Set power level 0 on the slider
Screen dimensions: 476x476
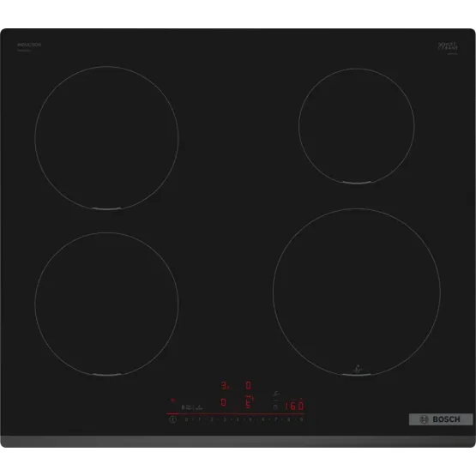click(186, 419)
